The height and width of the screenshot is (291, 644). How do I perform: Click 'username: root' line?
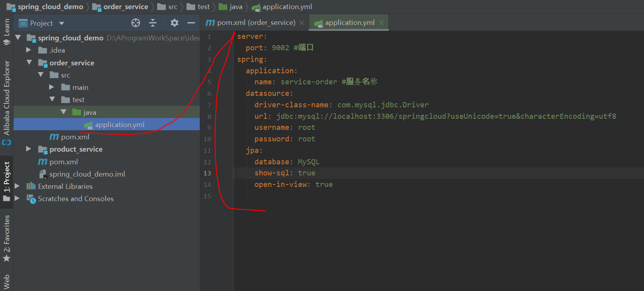(285, 127)
